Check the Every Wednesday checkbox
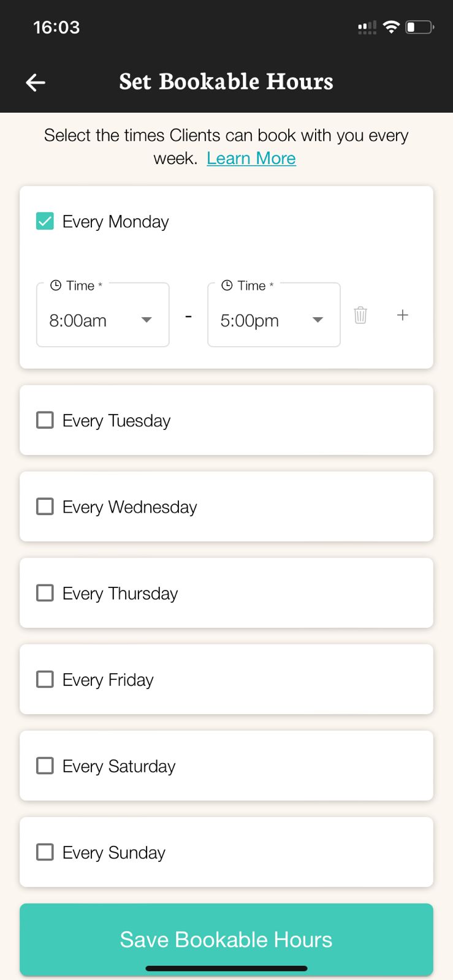 45,507
